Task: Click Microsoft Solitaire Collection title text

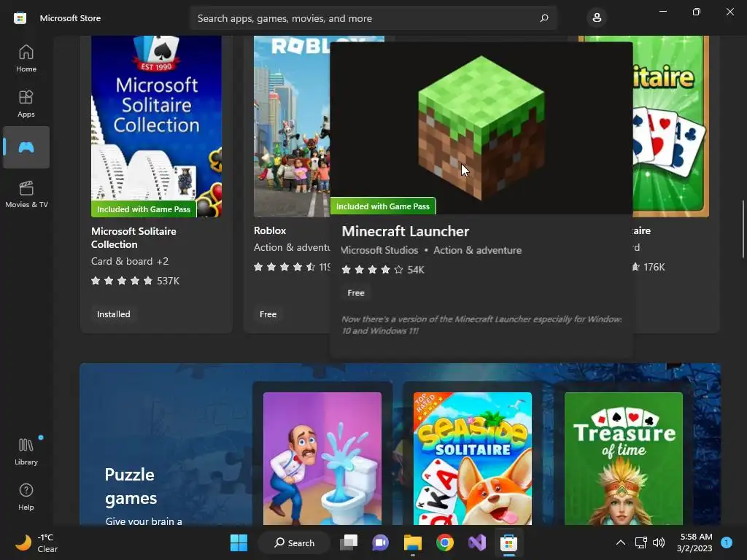Action: 134,238
